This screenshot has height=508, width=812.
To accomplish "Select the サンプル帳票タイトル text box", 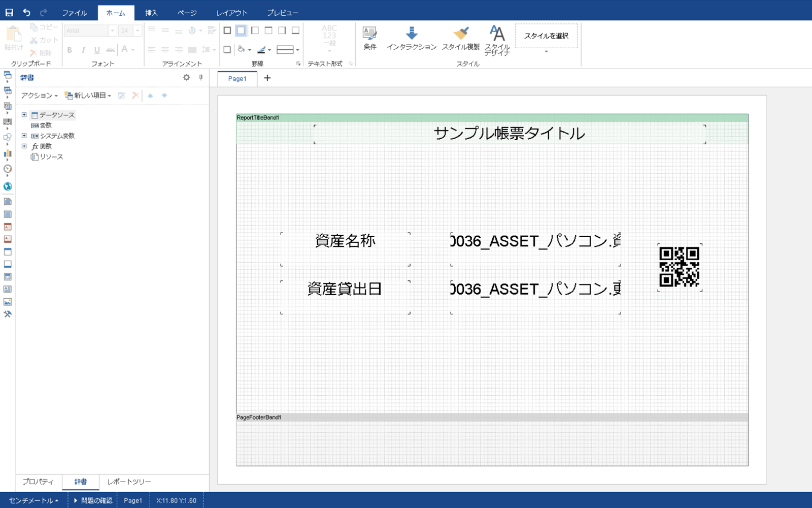I will [x=510, y=134].
